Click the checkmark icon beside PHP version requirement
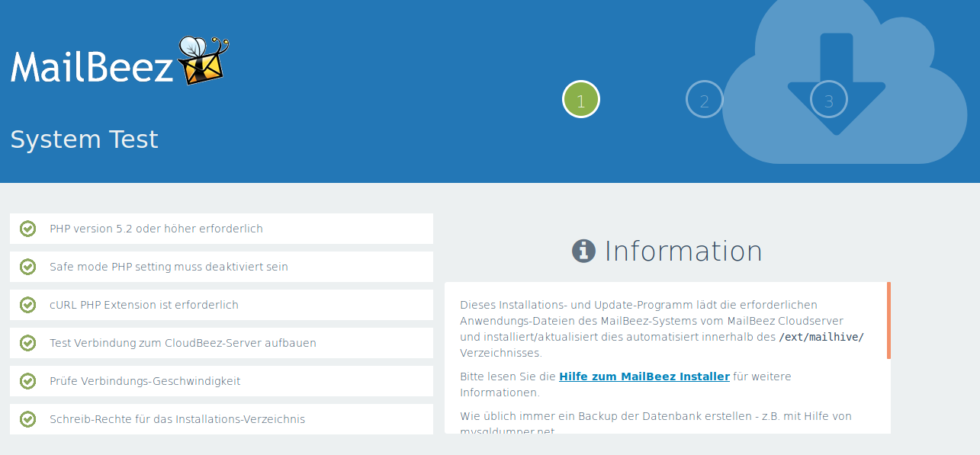The image size is (980, 455). (28, 229)
